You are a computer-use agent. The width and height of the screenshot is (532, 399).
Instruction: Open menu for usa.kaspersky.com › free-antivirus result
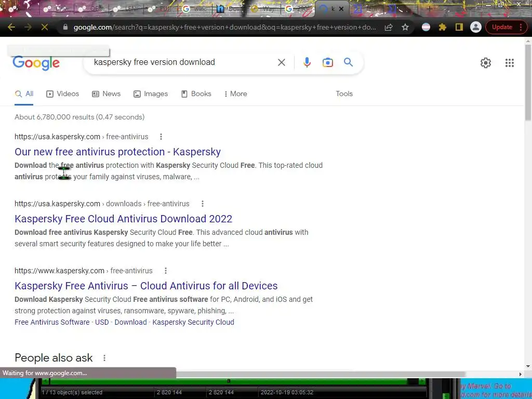point(161,137)
